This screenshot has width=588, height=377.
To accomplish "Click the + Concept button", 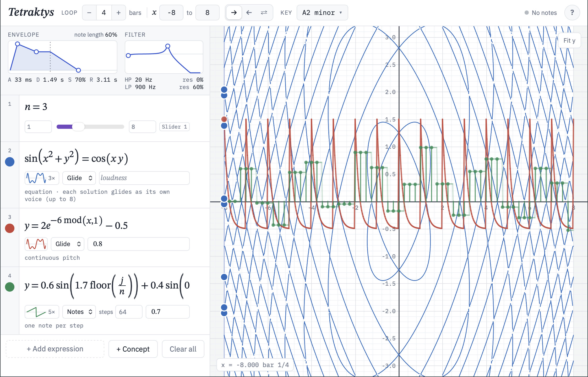I will pos(133,349).
